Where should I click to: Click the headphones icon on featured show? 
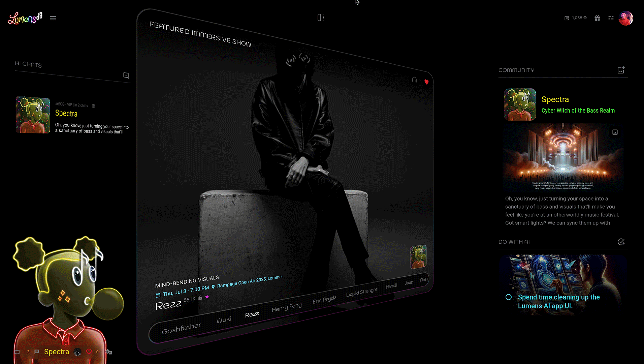tap(414, 80)
